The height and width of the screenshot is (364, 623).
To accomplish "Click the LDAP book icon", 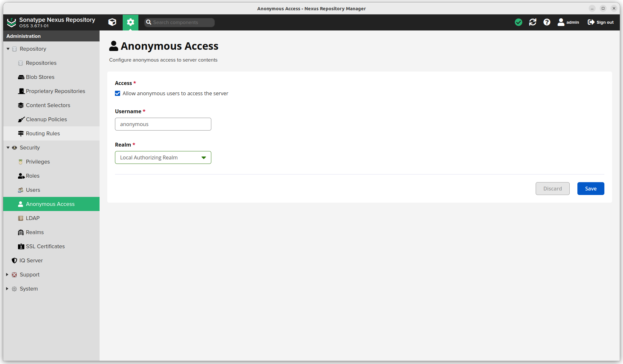I will [21, 218].
